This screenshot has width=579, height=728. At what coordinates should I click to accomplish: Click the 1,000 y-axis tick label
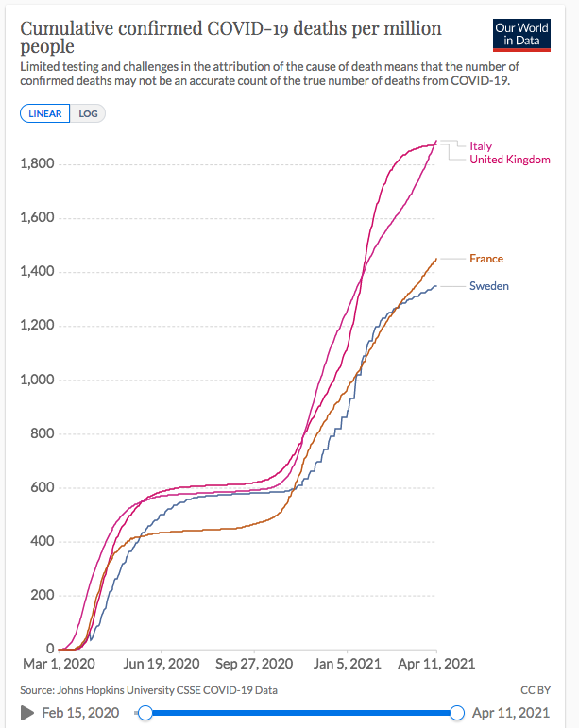(x=37, y=381)
